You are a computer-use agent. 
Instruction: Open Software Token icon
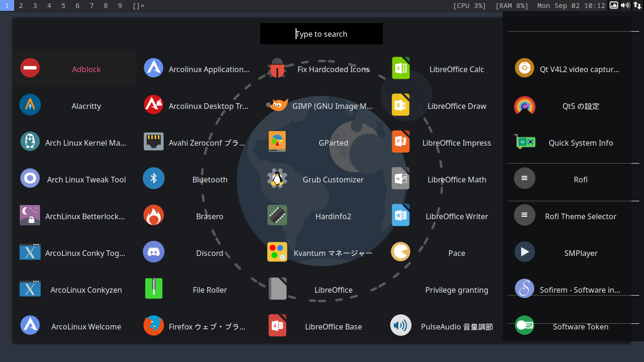[x=524, y=326]
